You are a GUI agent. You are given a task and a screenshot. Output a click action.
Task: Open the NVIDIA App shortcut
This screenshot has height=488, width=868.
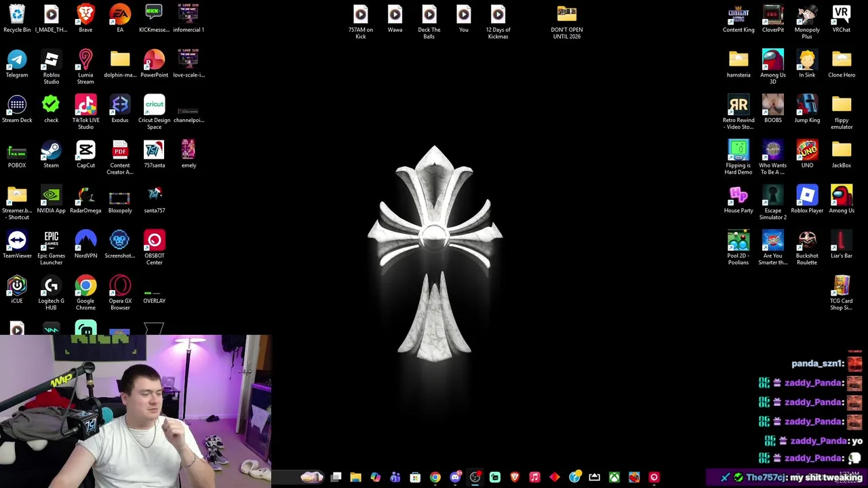coord(52,199)
